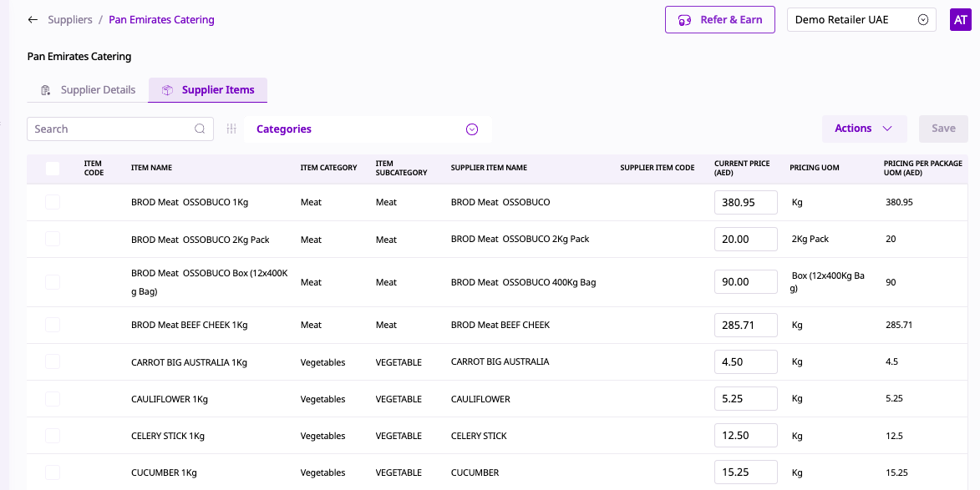Click the Supplier Details clipboard icon

[x=46, y=90]
